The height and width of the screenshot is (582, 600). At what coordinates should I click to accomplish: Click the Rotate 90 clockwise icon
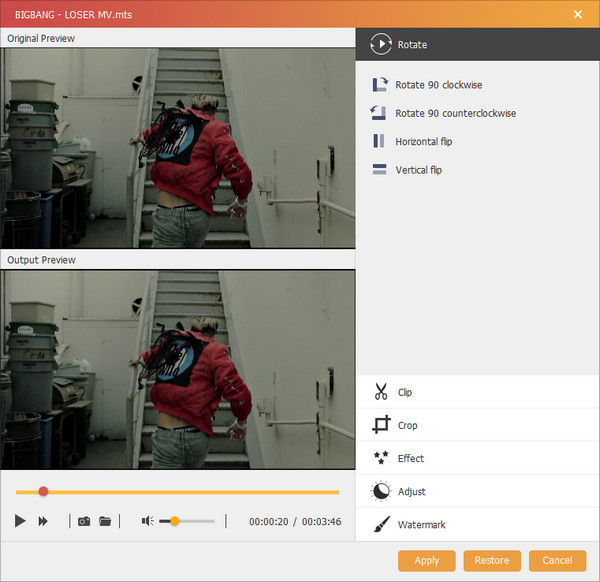[380, 85]
